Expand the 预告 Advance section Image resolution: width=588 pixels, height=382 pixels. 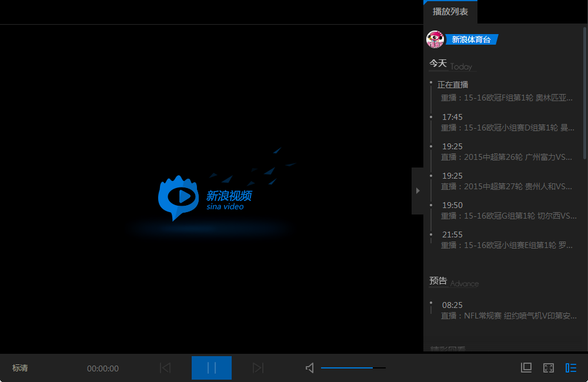coord(438,280)
